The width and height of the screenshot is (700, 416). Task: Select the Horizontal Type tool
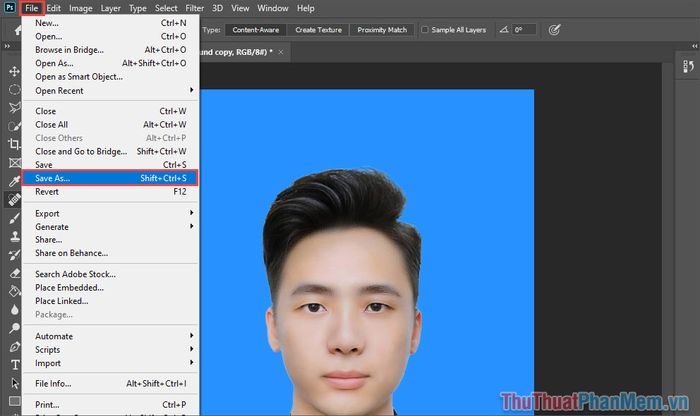tap(14, 365)
